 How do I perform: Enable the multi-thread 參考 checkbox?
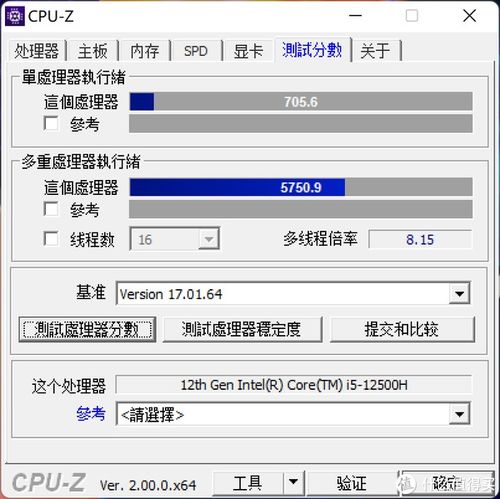51,209
